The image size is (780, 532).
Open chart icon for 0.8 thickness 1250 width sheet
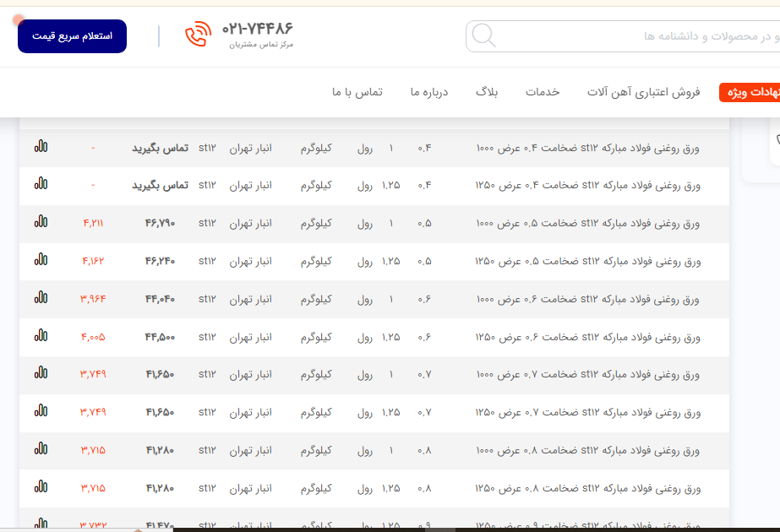pos(41,486)
